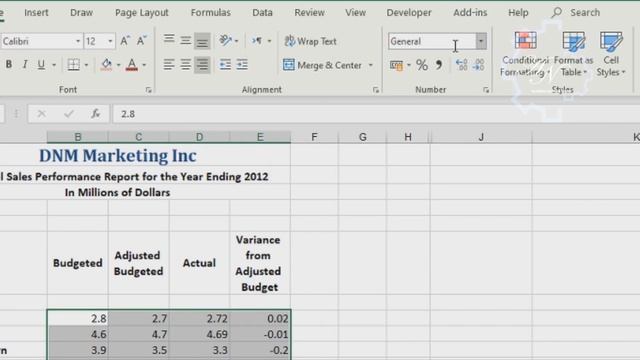Open the Add-ins tab
640x360 pixels.
pyautogui.click(x=470, y=13)
